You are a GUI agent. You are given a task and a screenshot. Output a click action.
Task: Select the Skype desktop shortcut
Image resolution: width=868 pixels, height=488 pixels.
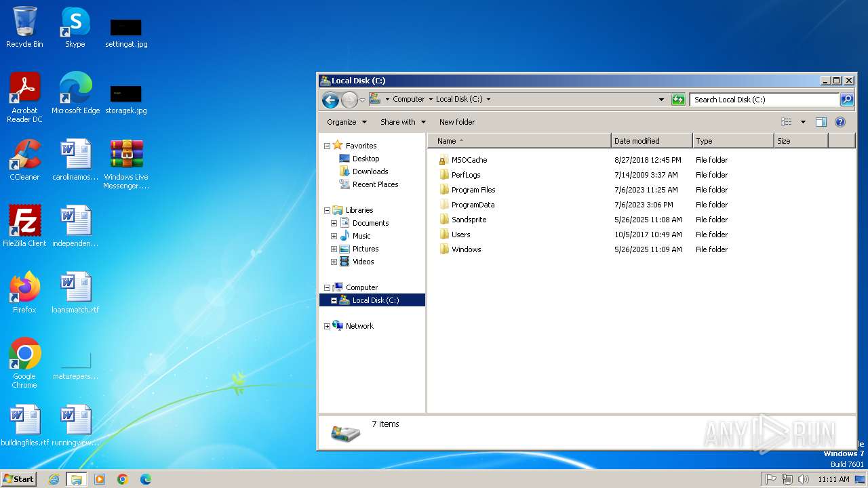(x=75, y=27)
